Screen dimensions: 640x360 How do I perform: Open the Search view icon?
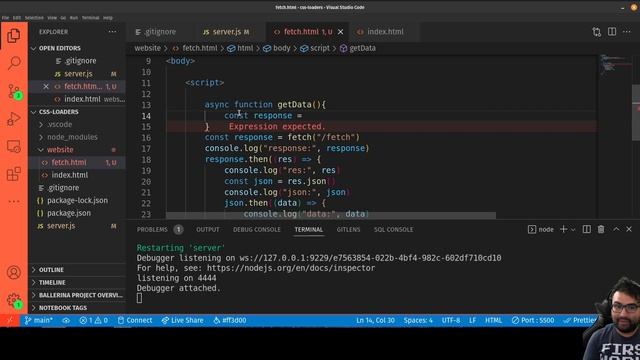(x=13, y=63)
